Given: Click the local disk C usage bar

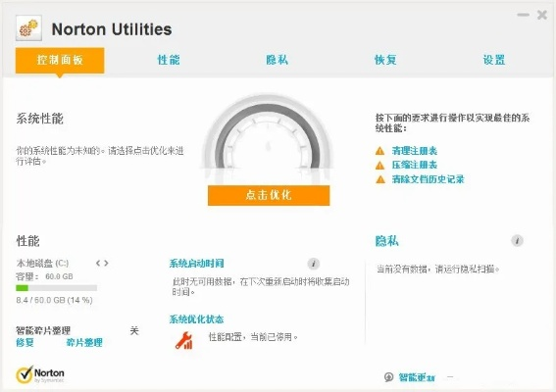Looking at the screenshot, I should pyautogui.click(x=56, y=288).
